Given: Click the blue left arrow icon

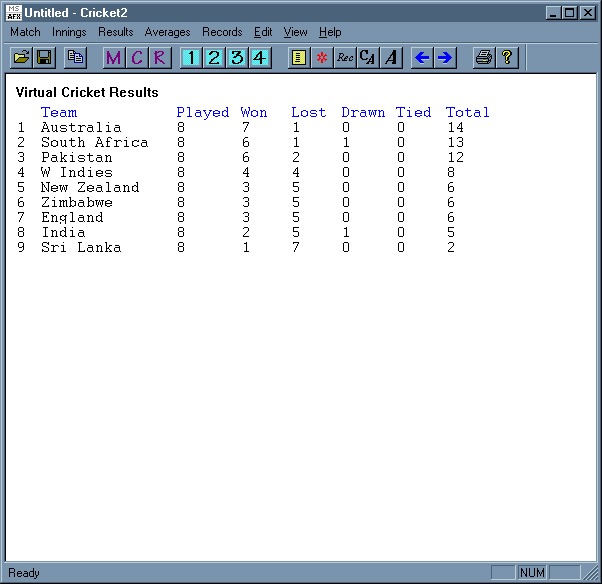Looking at the screenshot, I should 422,58.
